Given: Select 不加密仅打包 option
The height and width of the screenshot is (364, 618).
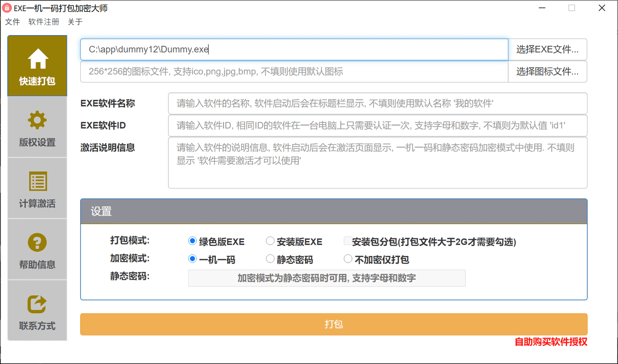Looking at the screenshot, I should [348, 259].
